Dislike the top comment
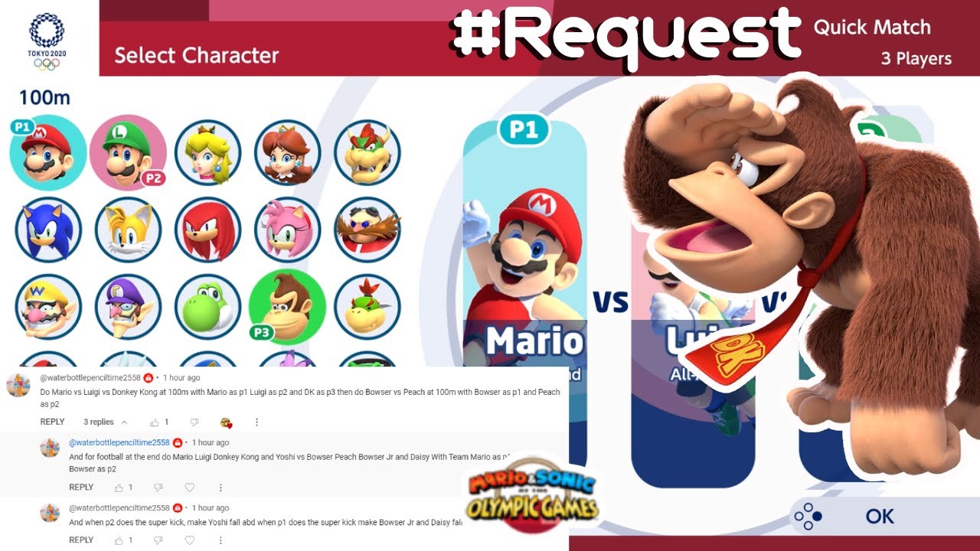The width and height of the screenshot is (980, 551). 194,422
